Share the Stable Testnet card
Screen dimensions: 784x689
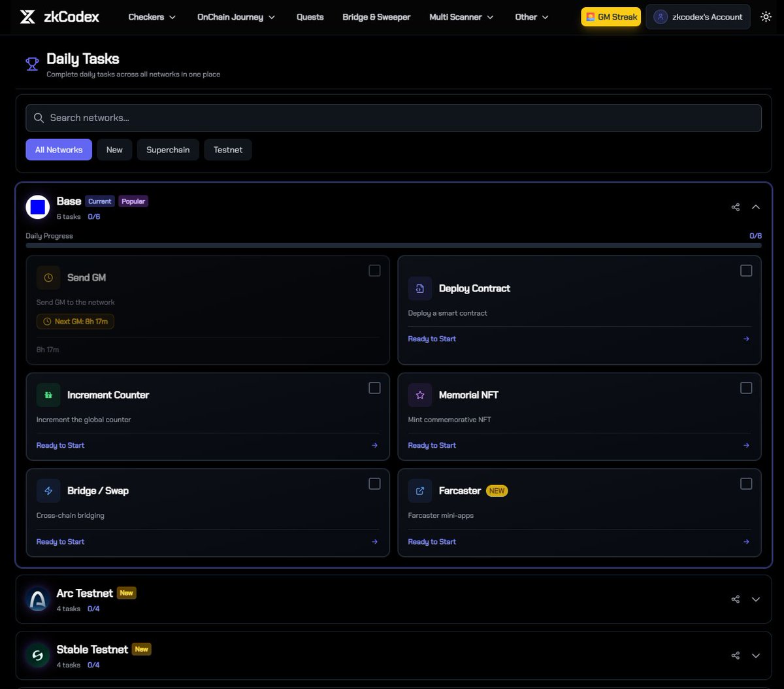tap(736, 656)
